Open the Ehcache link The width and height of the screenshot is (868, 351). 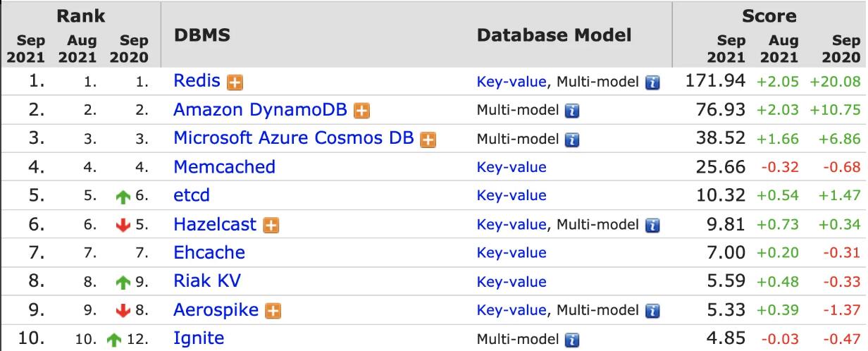(x=209, y=252)
